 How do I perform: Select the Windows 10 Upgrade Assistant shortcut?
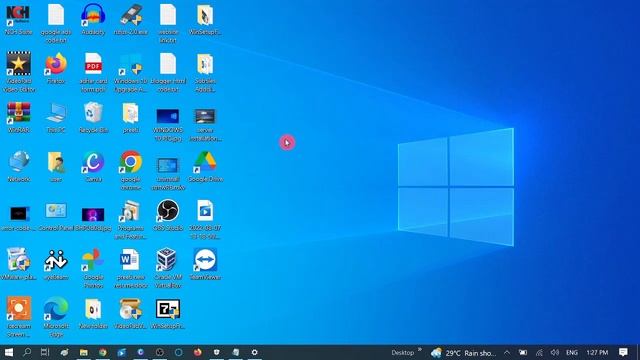click(131, 73)
